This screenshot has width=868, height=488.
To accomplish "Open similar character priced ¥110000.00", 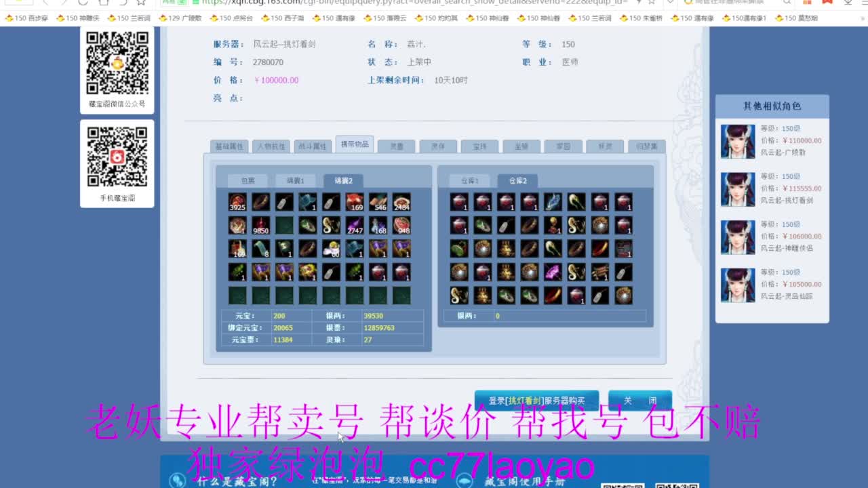I will tap(802, 140).
